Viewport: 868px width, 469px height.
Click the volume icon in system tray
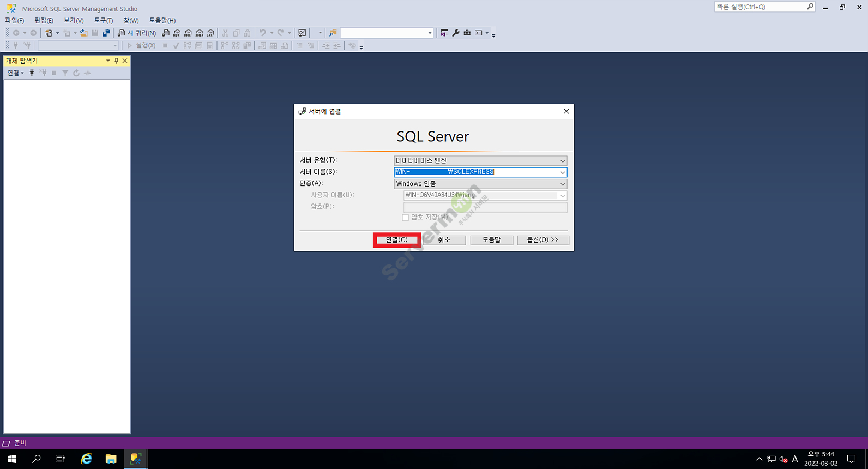[783, 459]
